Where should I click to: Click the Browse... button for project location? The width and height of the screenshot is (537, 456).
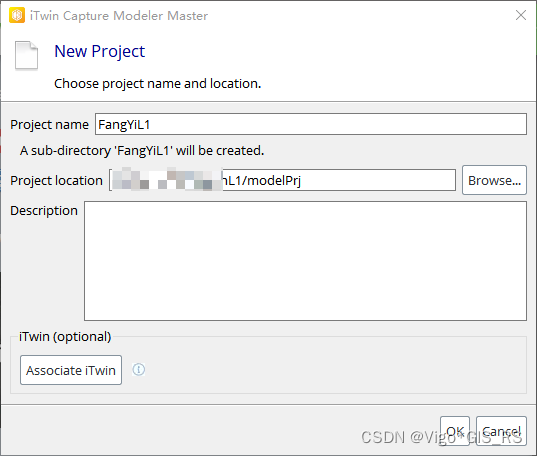point(494,180)
